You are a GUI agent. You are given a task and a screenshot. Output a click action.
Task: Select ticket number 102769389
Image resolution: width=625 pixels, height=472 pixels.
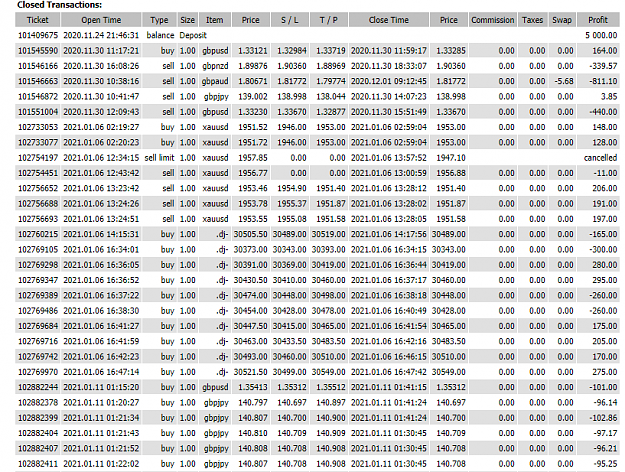coord(38,295)
